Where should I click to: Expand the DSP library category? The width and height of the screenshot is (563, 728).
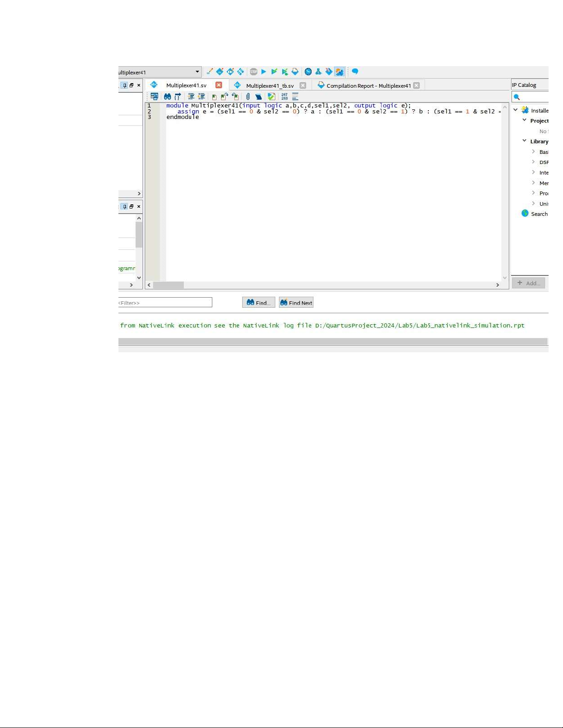point(533,162)
